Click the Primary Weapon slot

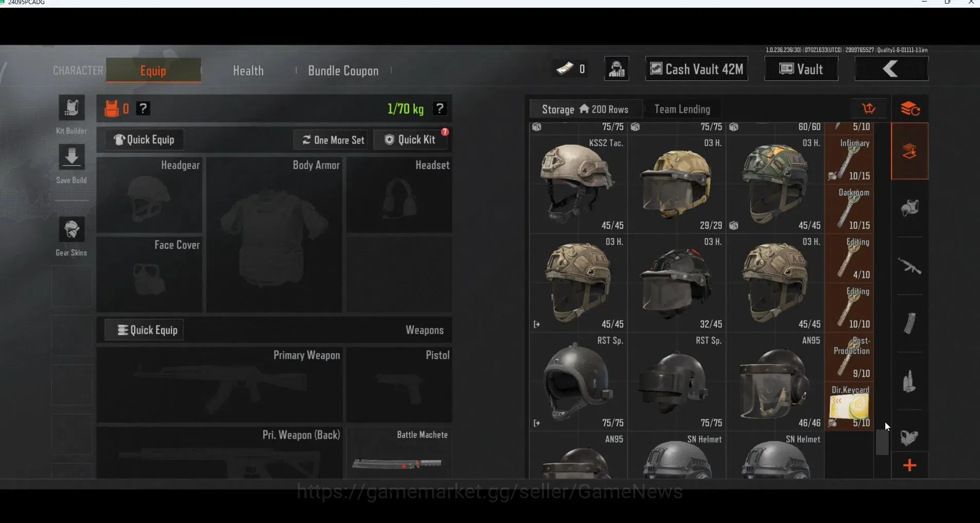click(220, 385)
